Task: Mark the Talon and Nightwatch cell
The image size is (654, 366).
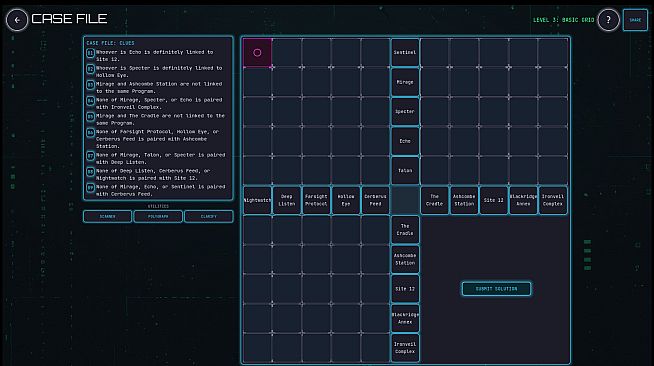Action: [x=257, y=170]
